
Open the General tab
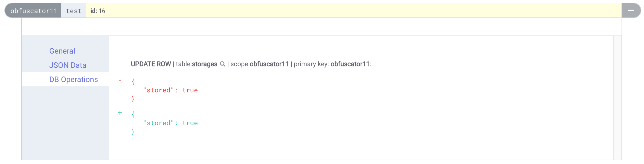(x=62, y=51)
